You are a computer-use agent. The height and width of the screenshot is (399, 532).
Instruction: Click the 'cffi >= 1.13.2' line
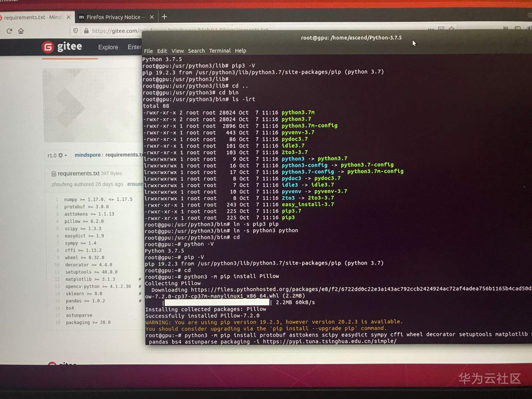click(x=83, y=250)
